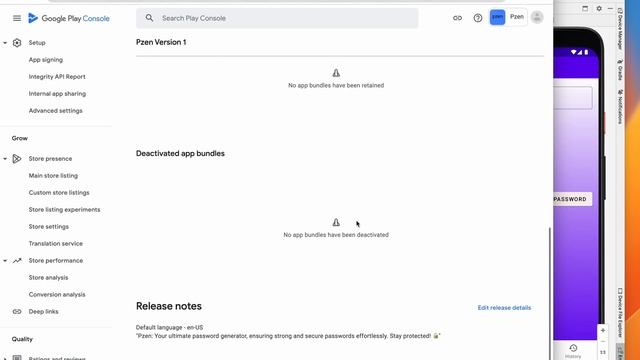Click the Google Play Console logo
Image resolution: width=640 pixels, height=360 pixels.
pos(69,18)
